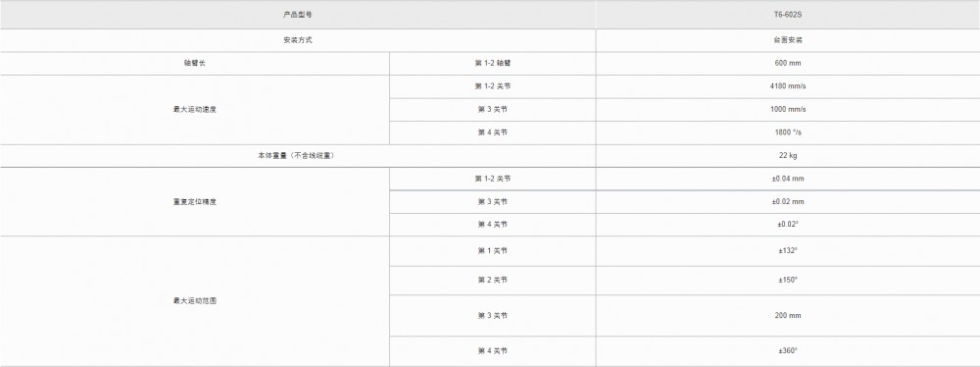Image resolution: width=980 pixels, height=367 pixels.
Task: Select the T6-602S model cell
Action: click(x=788, y=15)
